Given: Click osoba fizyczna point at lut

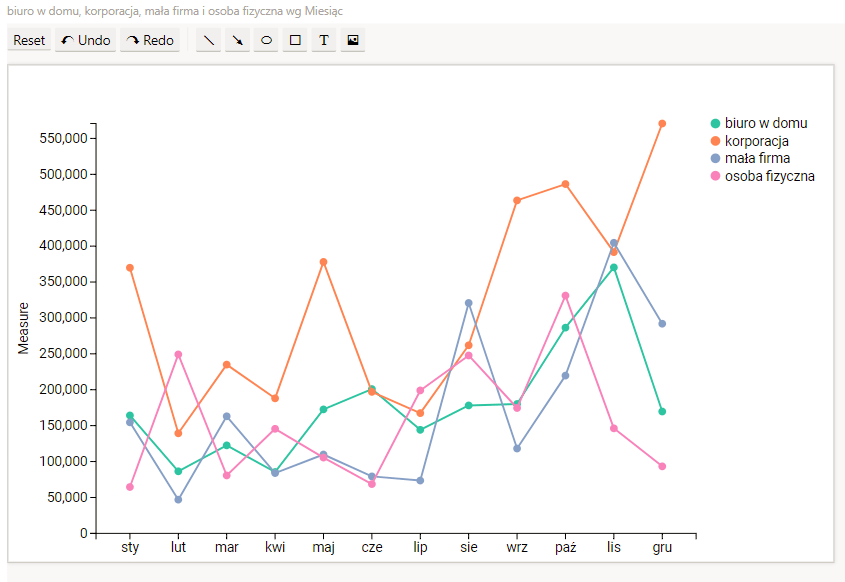Looking at the screenshot, I should (x=178, y=354).
